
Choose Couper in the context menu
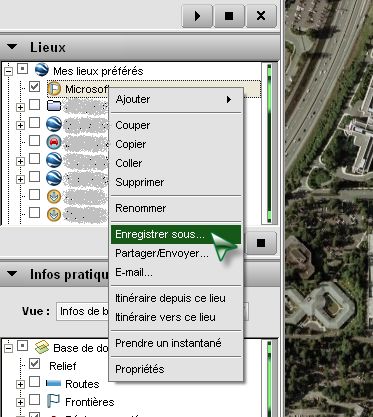(176, 125)
